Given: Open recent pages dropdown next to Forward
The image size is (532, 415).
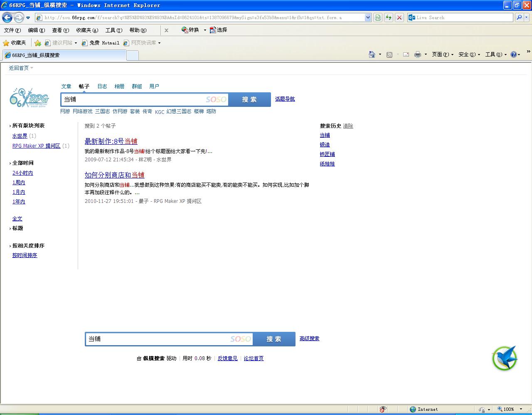Looking at the screenshot, I should (x=28, y=18).
